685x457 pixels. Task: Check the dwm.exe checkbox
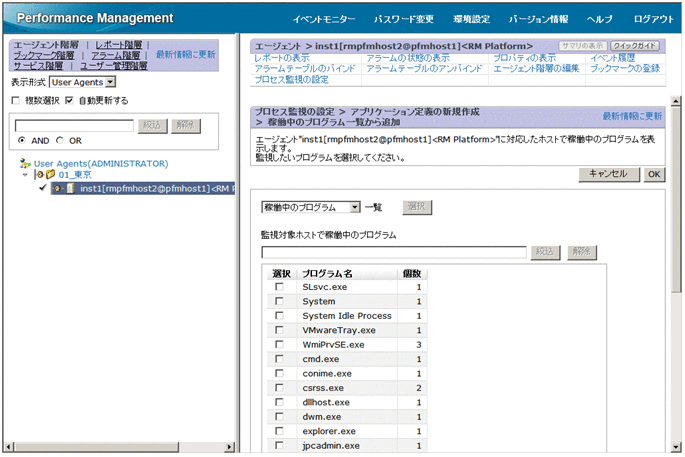click(x=279, y=416)
